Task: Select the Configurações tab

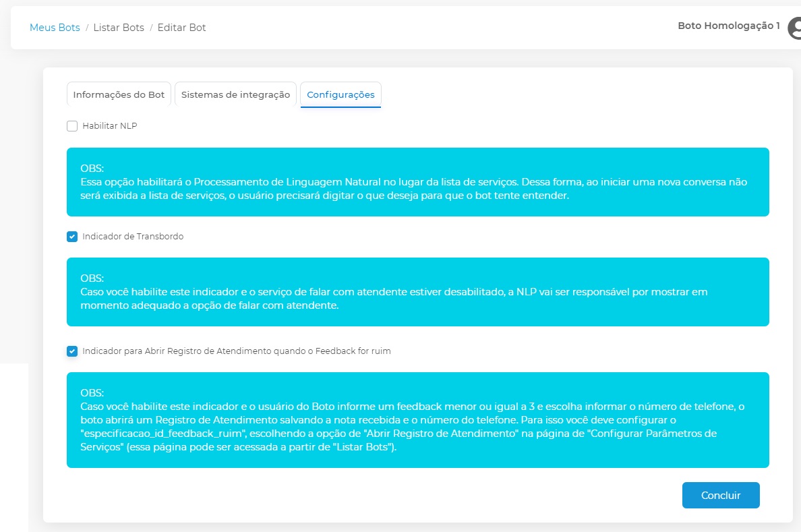Action: pyautogui.click(x=340, y=95)
